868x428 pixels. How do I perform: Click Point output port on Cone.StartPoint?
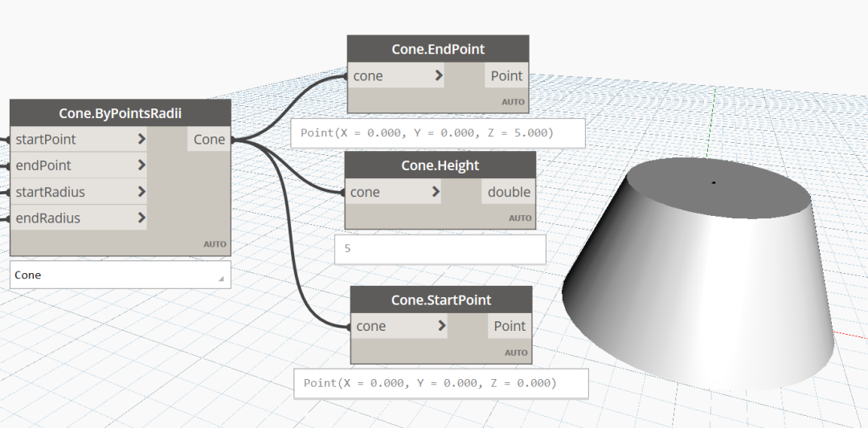coord(510,326)
